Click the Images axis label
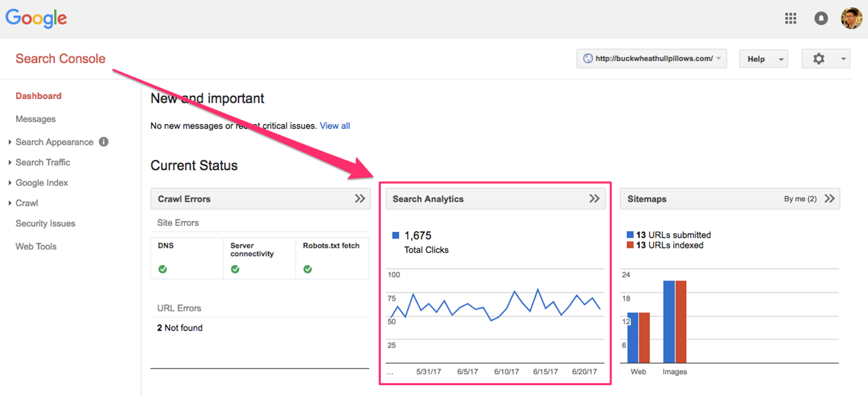 tap(675, 372)
